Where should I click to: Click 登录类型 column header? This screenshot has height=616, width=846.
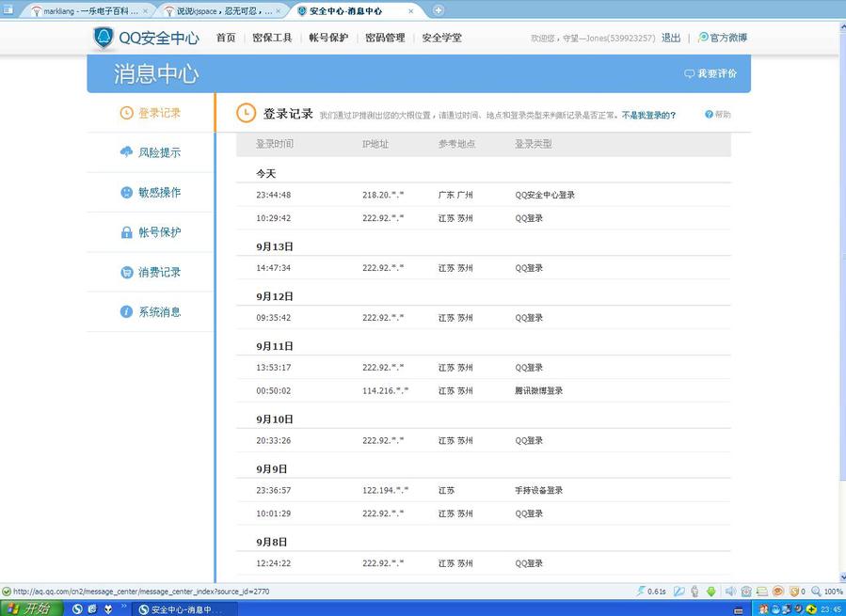coord(533,144)
